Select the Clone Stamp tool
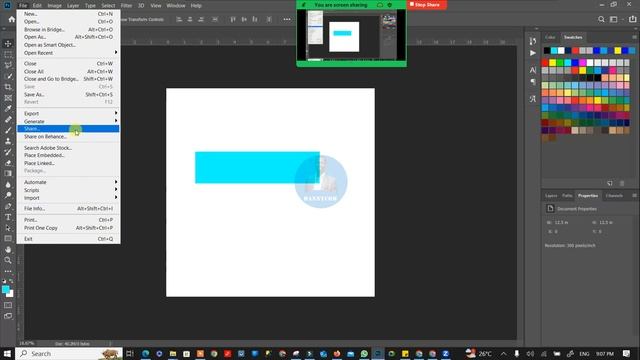This screenshot has height=360, width=640. (8, 141)
